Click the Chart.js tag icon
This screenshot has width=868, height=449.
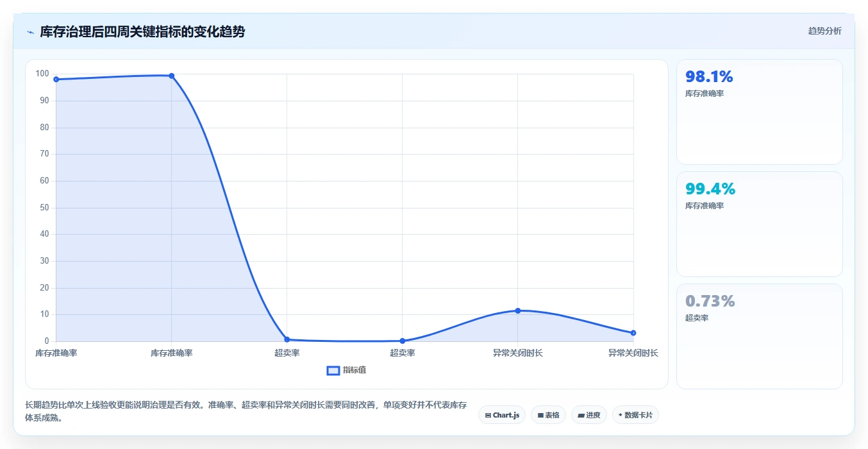488,416
